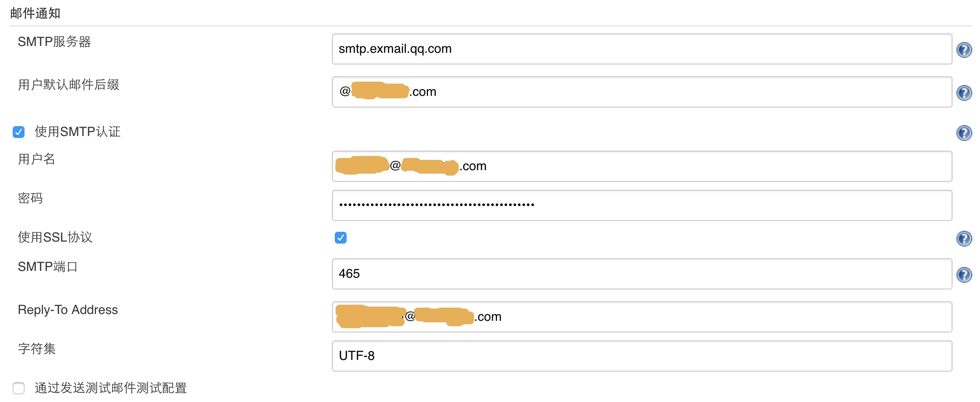
Task: Click the 使用SMTP认证 label text
Action: 77,132
